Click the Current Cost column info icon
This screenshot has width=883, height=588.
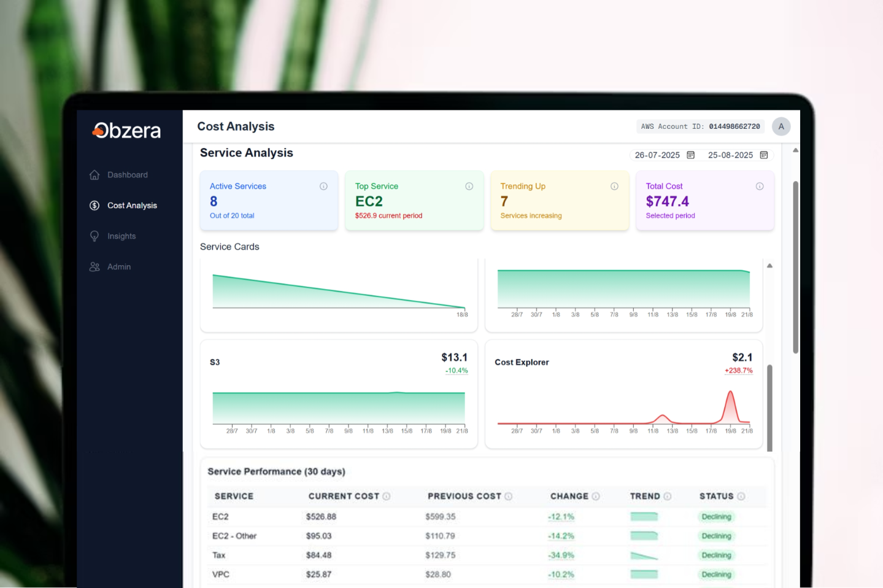tap(387, 497)
